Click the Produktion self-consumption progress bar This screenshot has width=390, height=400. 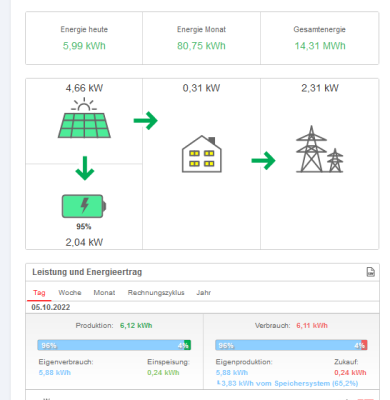pos(114,345)
